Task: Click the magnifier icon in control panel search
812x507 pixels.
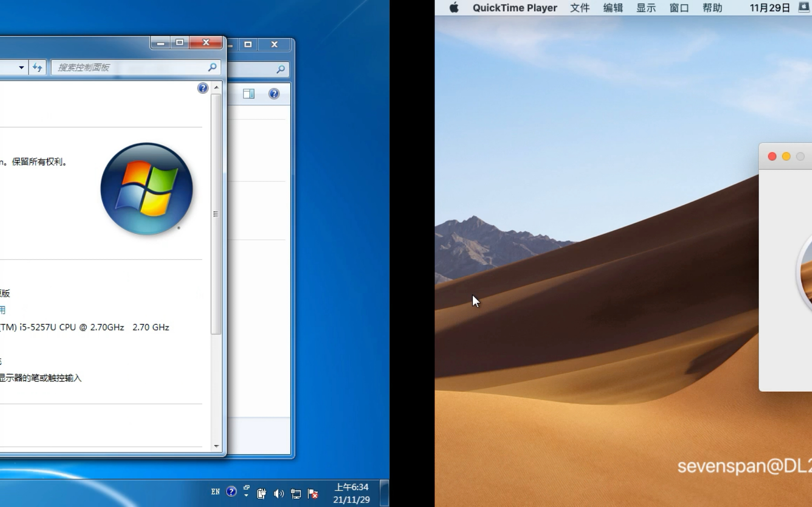Action: [212, 67]
